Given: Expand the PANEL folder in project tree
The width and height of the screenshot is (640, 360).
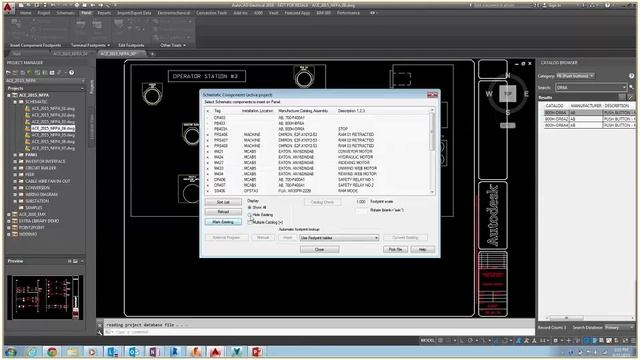Looking at the screenshot, I should coord(16,155).
